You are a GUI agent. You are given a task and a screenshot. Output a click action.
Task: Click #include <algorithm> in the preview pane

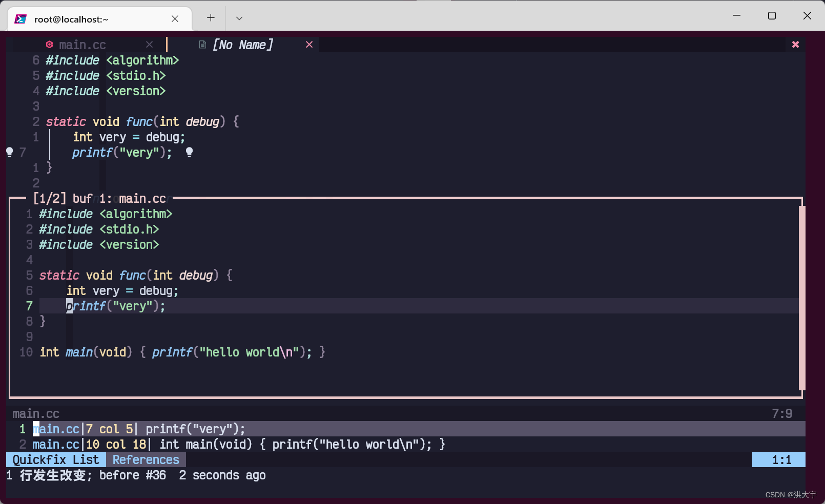click(106, 214)
